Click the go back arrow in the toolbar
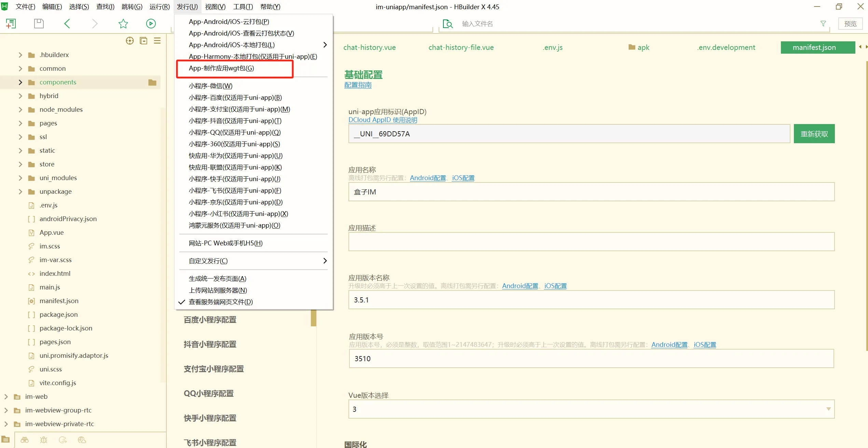The width and height of the screenshot is (868, 448). click(67, 24)
